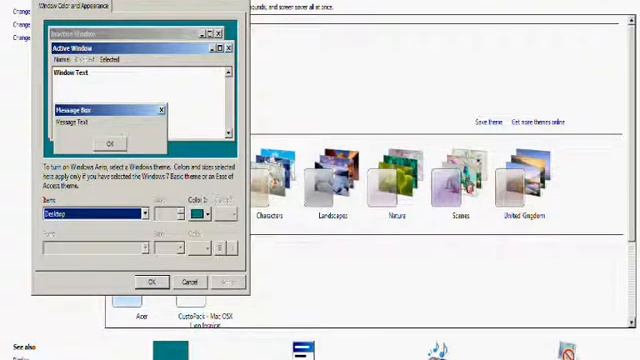Click the Save theme link
This screenshot has width=640, height=360.
click(x=489, y=122)
